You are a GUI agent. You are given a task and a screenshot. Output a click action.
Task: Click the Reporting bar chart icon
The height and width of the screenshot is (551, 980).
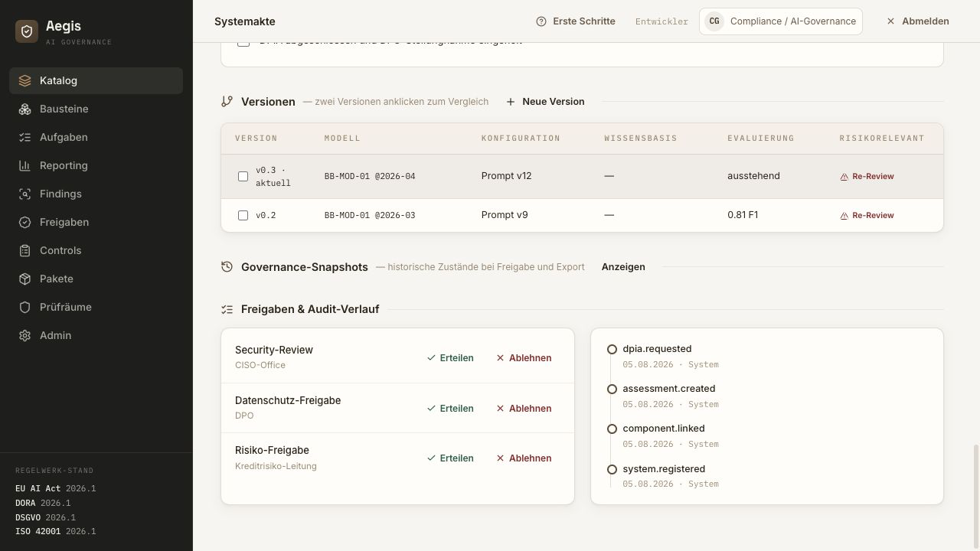point(24,165)
